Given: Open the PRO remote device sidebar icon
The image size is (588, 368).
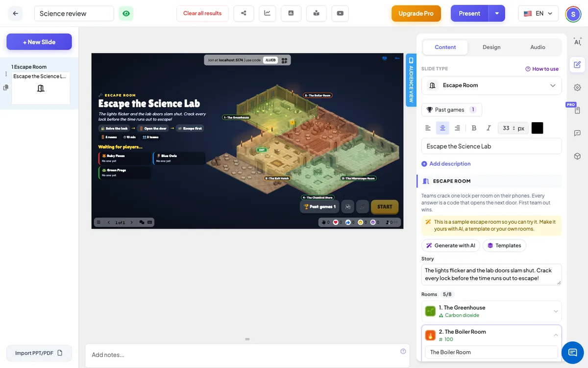Looking at the screenshot, I should (577, 110).
